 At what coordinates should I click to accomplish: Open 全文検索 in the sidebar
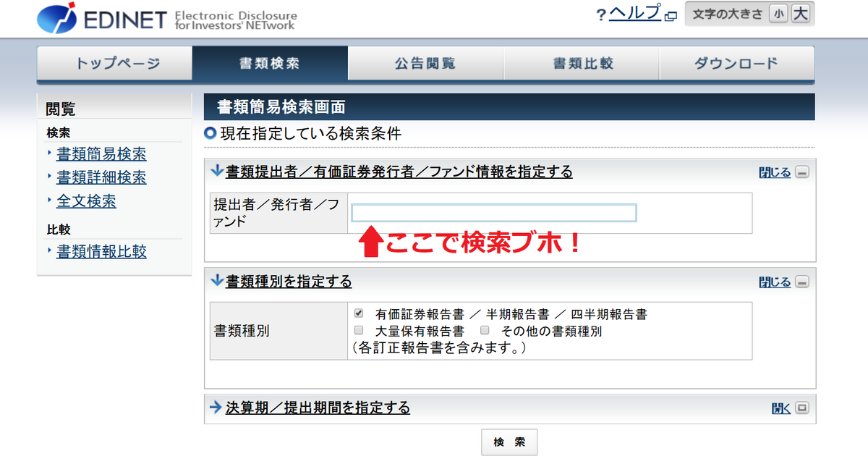click(x=86, y=201)
